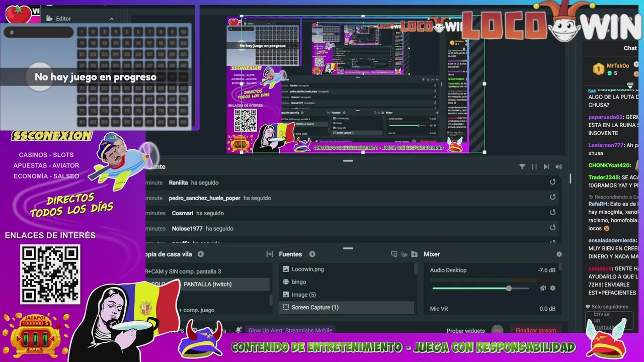Open Lesternon777's chat username
This screenshot has height=362, width=644.
pos(605,145)
